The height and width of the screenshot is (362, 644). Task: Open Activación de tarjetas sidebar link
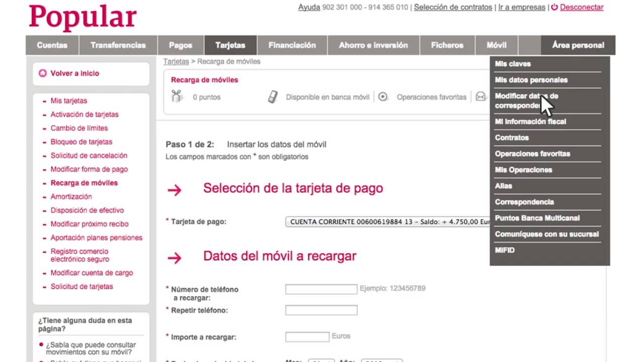(85, 114)
